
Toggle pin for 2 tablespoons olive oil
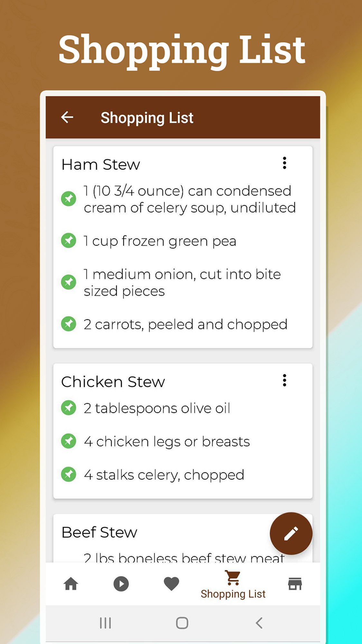point(69,408)
